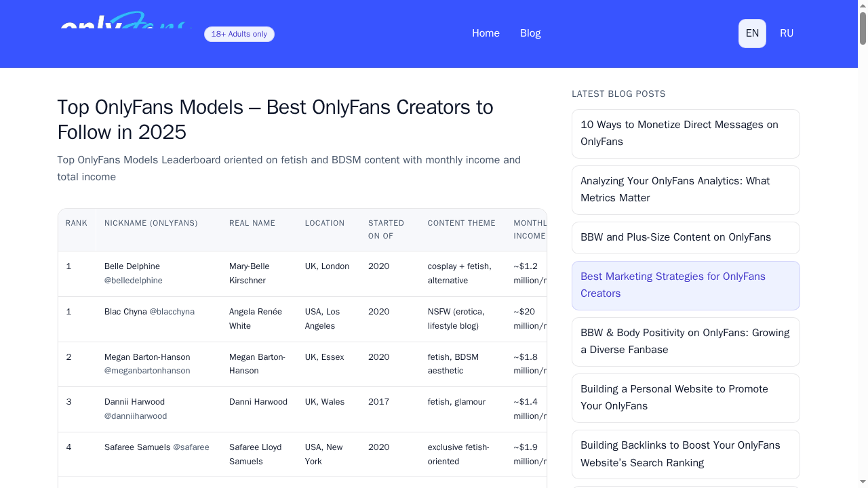Open 'Building a Personal Website' blog post
Viewport: 868px width, 488px height.
click(x=685, y=398)
